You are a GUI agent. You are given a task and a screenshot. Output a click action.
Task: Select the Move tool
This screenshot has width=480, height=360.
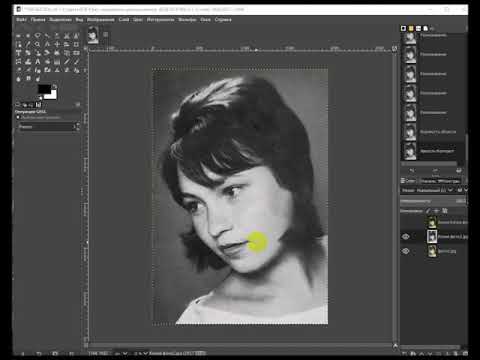[x=57, y=44]
